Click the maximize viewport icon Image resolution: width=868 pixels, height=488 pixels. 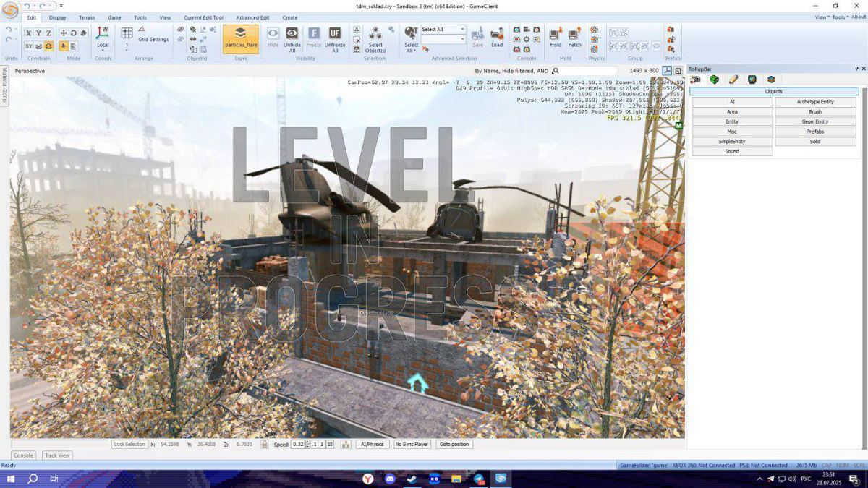[x=678, y=71]
